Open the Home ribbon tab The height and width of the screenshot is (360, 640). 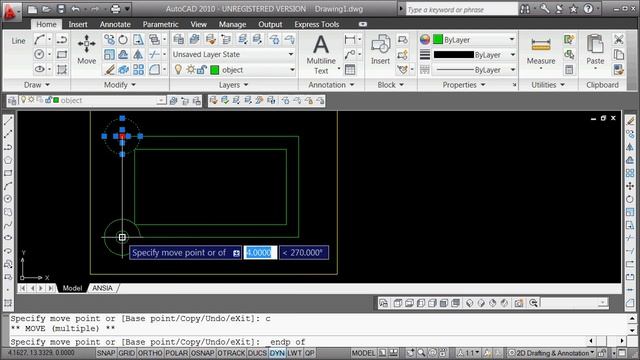click(46, 24)
